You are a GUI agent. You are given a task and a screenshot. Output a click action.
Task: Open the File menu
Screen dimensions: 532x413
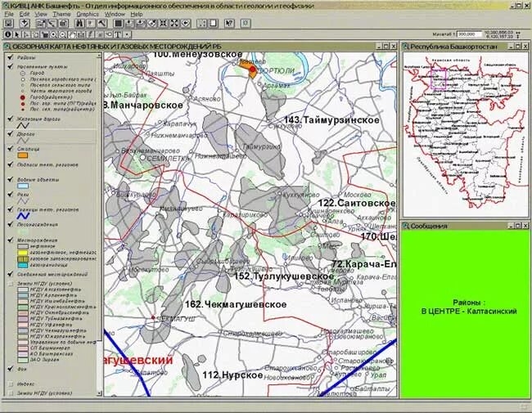8,14
